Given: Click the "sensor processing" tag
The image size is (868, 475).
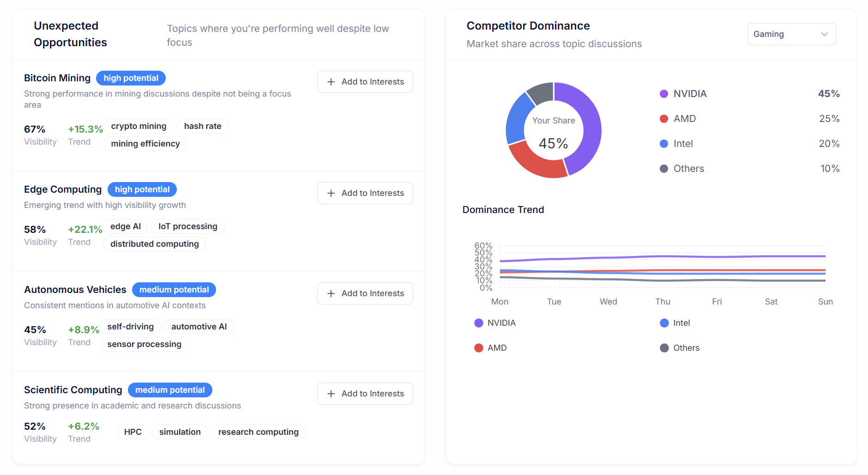Looking at the screenshot, I should (145, 344).
